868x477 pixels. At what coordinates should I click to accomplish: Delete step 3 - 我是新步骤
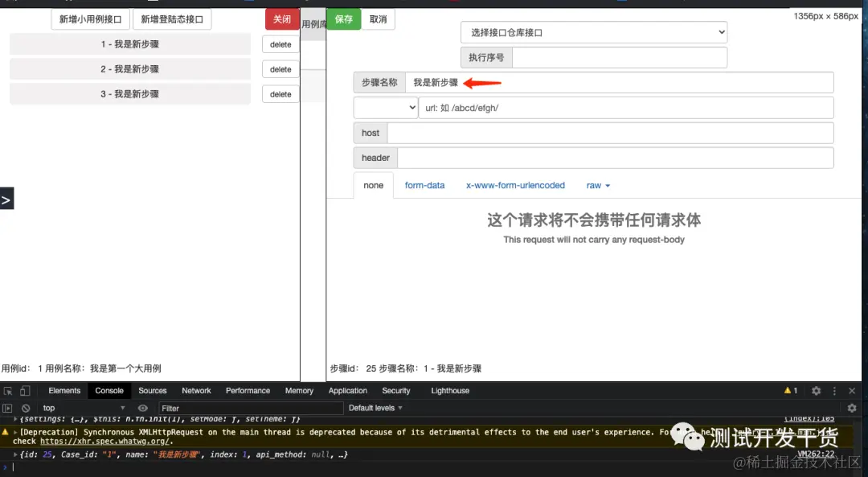click(x=280, y=93)
